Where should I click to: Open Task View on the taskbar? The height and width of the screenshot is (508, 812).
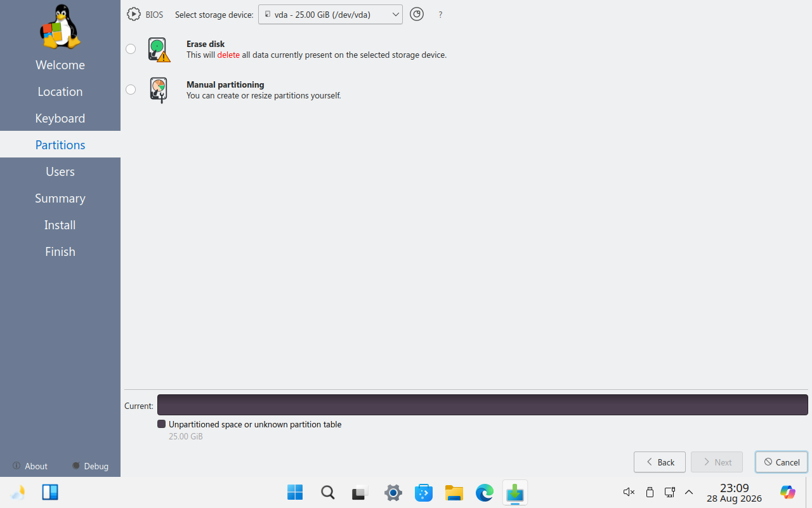(360, 492)
